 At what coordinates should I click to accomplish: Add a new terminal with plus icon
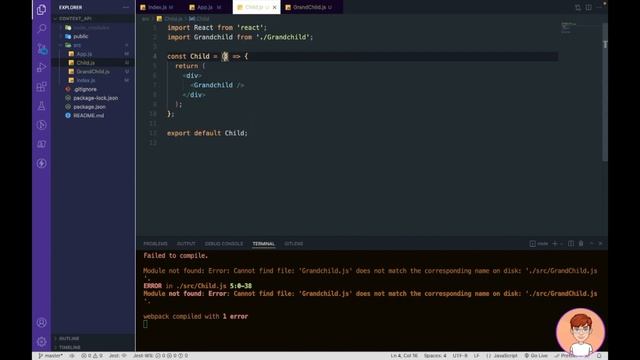point(554,244)
